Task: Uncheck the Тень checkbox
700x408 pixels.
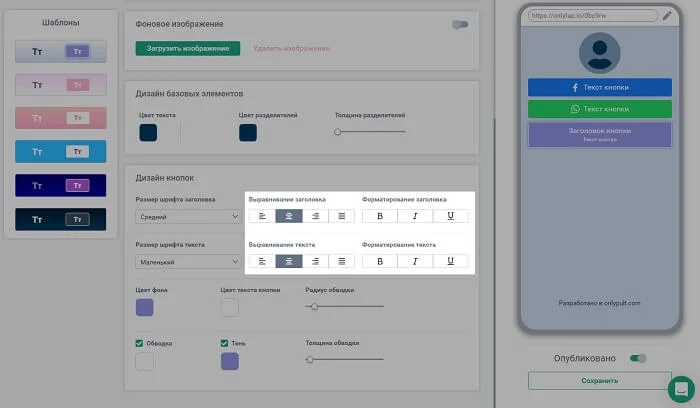Action: pos(226,343)
